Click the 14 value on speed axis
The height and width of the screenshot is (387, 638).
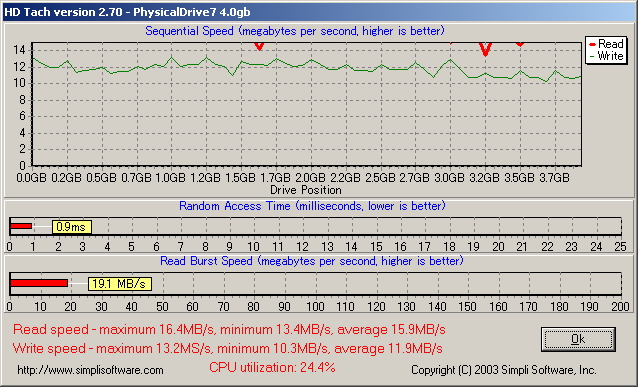[19, 50]
